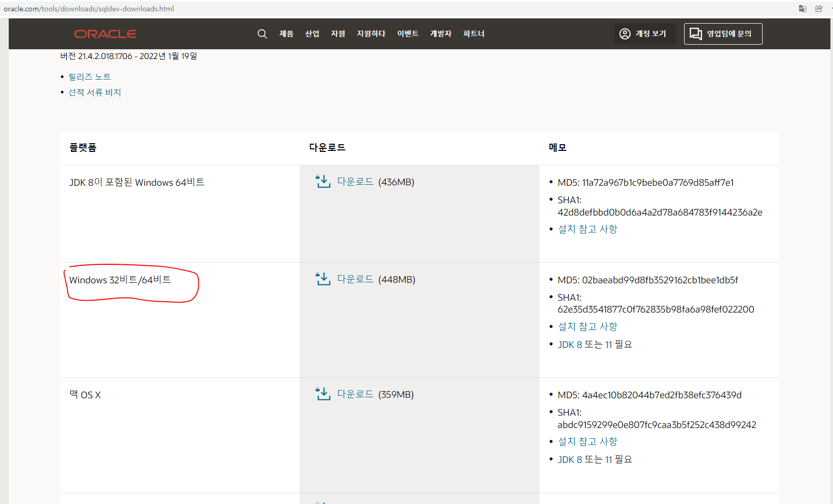Viewport: 833px width, 504px height.
Task: Open JDK 8 또는 11 필요 link in Windows row
Action: pos(595,344)
